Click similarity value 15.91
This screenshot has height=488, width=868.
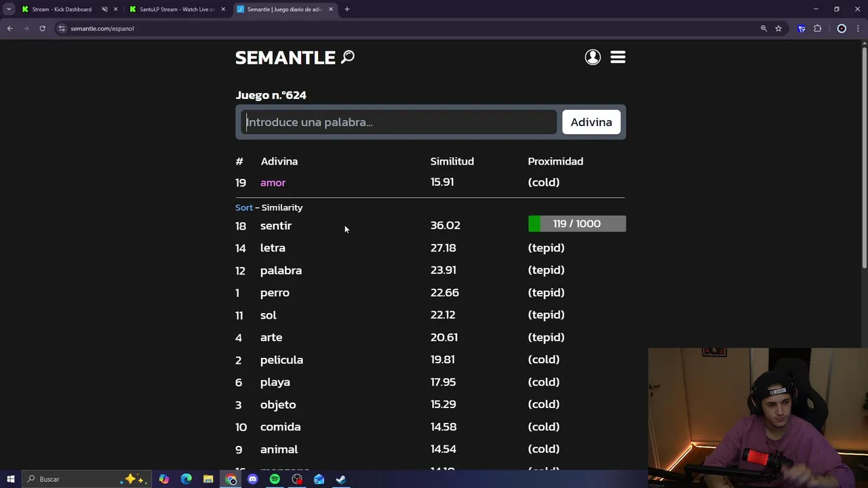[x=442, y=182]
